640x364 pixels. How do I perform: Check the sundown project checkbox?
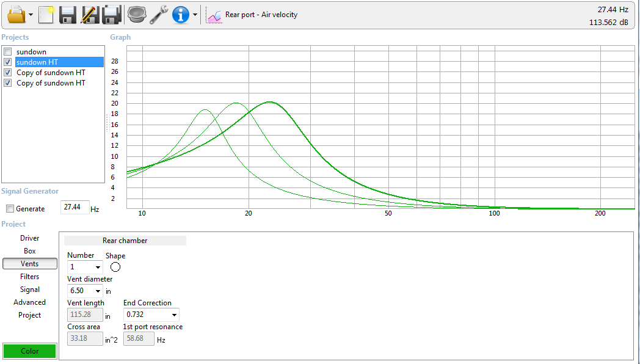[7, 52]
